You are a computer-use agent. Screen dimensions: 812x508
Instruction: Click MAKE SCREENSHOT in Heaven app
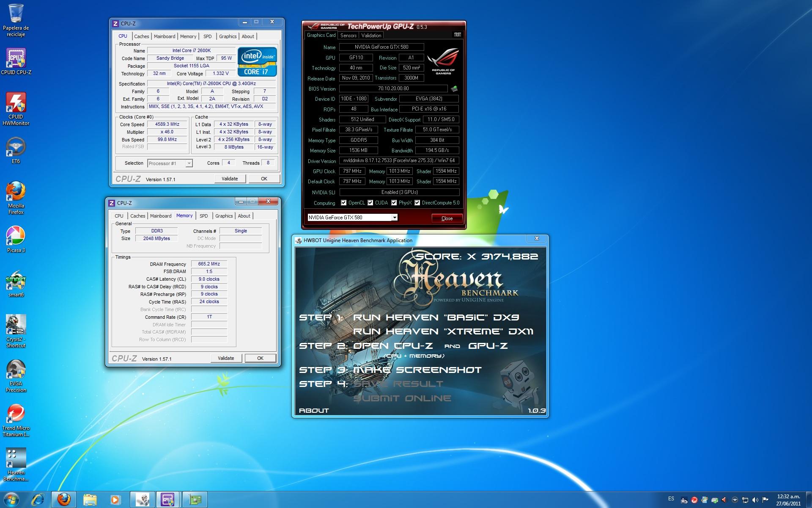point(417,370)
